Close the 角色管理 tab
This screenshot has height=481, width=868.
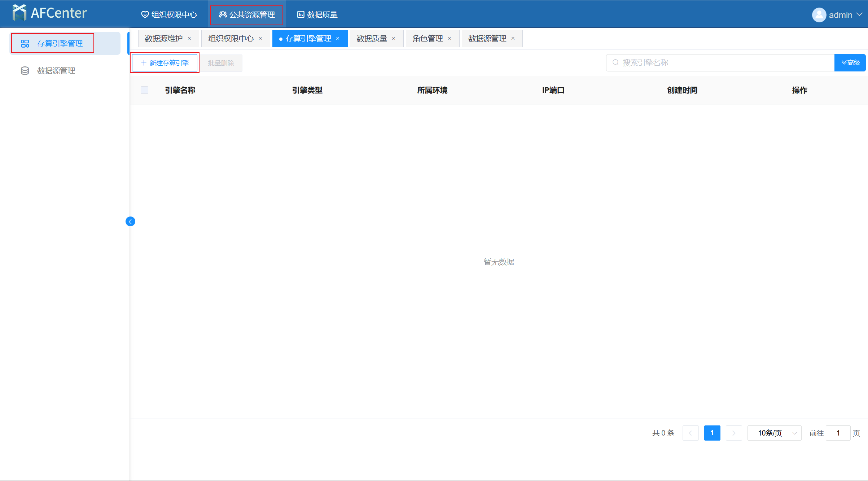pyautogui.click(x=450, y=39)
